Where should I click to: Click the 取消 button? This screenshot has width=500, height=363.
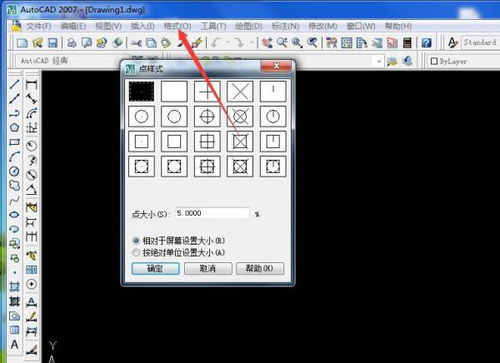[x=208, y=268]
